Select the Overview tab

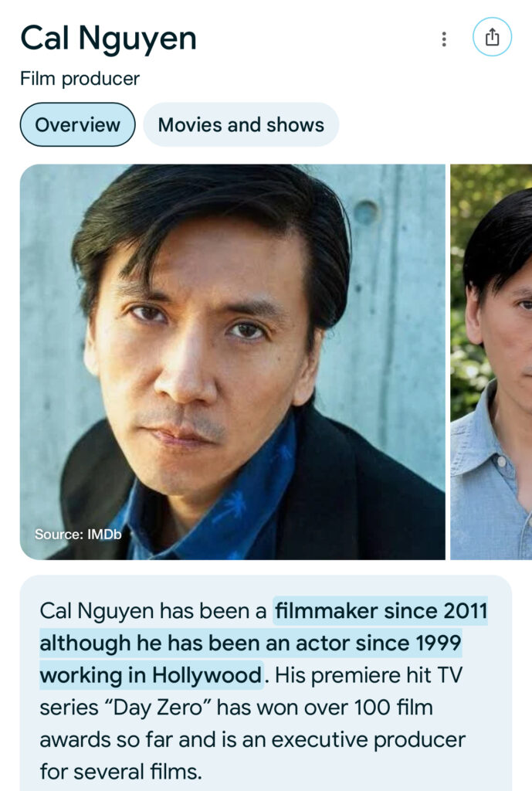tap(78, 124)
